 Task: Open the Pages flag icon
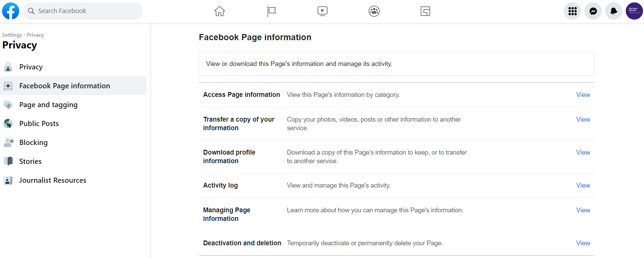(x=271, y=11)
